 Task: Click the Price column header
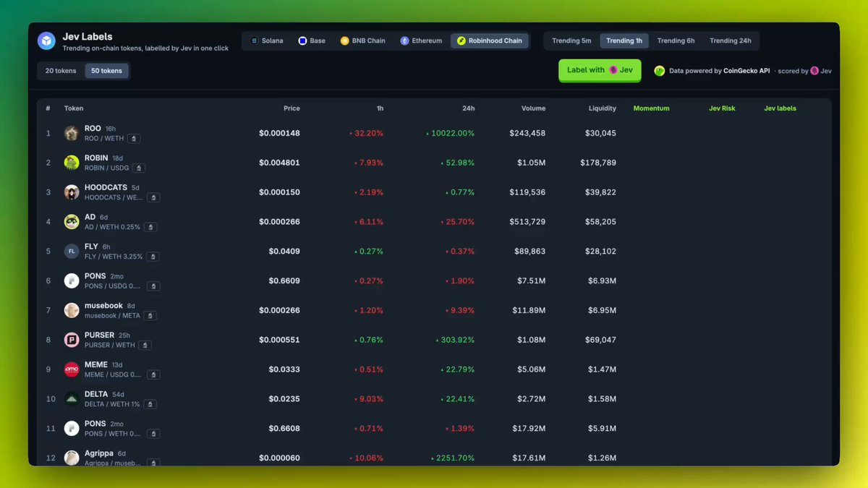click(292, 108)
